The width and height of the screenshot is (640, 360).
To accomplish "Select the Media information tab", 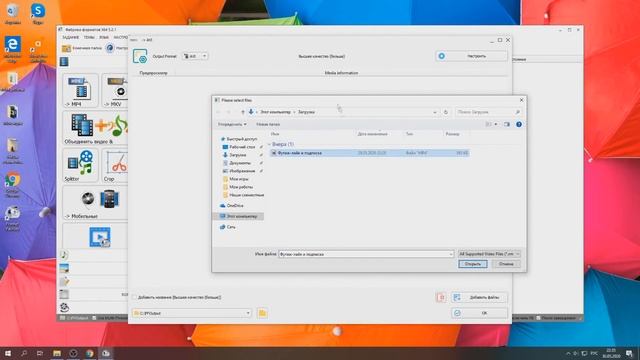I will tap(341, 73).
